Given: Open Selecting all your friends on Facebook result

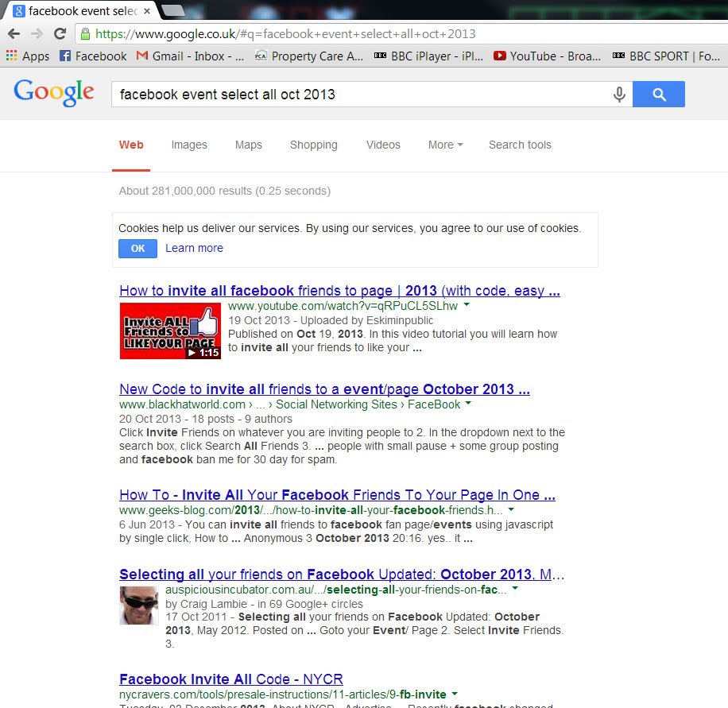Looking at the screenshot, I should click(x=342, y=575).
